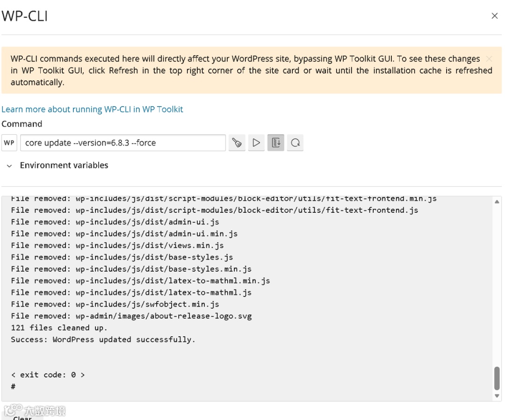Click the admin-ui.min.js removed line
This screenshot has width=505, height=420.
point(124,234)
